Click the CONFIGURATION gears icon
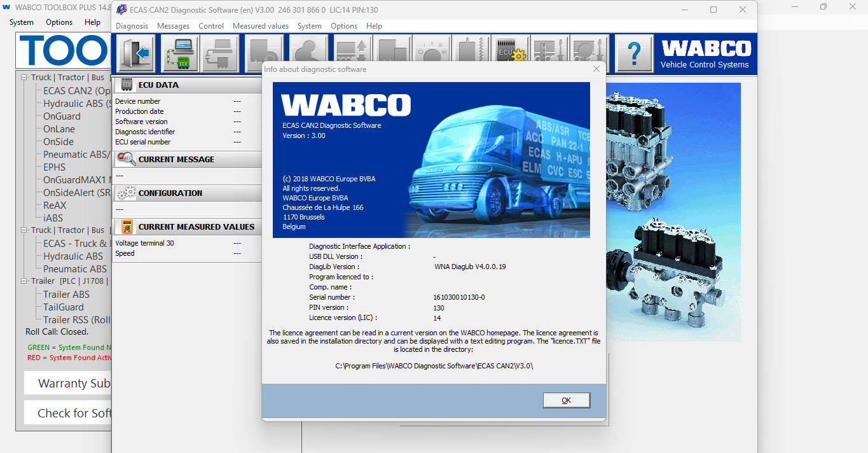Viewport: 868px width, 453px height. [x=127, y=193]
